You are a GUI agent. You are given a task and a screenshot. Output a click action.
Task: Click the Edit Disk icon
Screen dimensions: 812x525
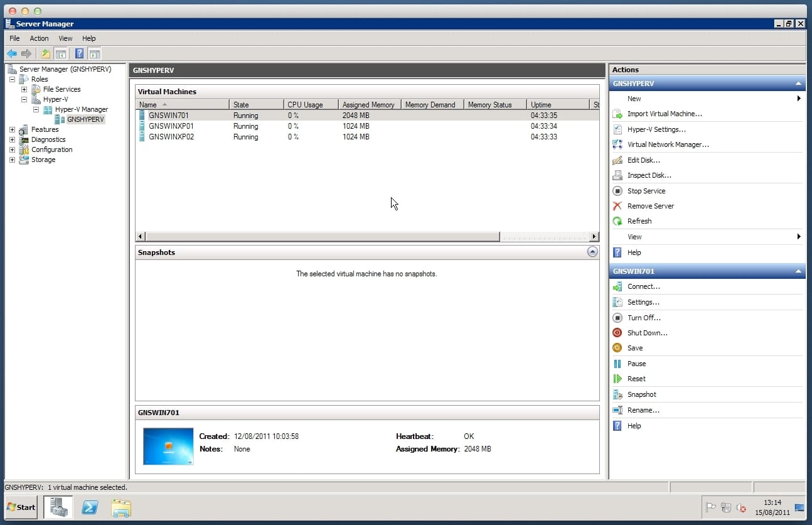pyautogui.click(x=617, y=160)
